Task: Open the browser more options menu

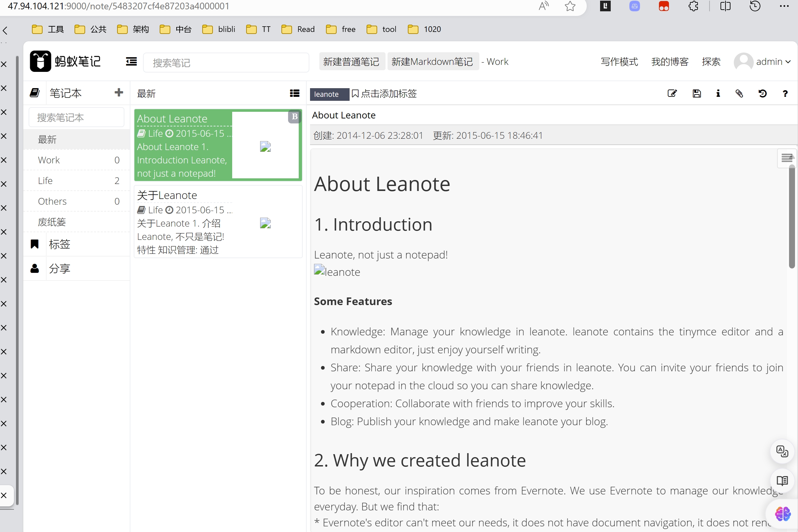Action: [x=784, y=6]
